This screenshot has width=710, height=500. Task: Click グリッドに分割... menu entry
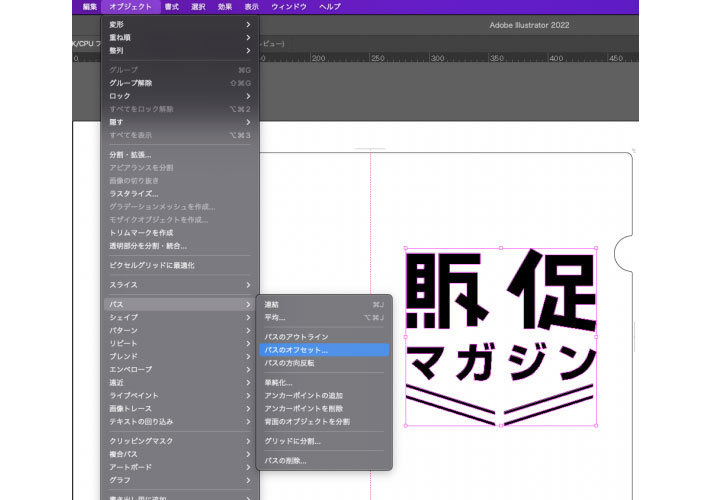tap(292, 441)
